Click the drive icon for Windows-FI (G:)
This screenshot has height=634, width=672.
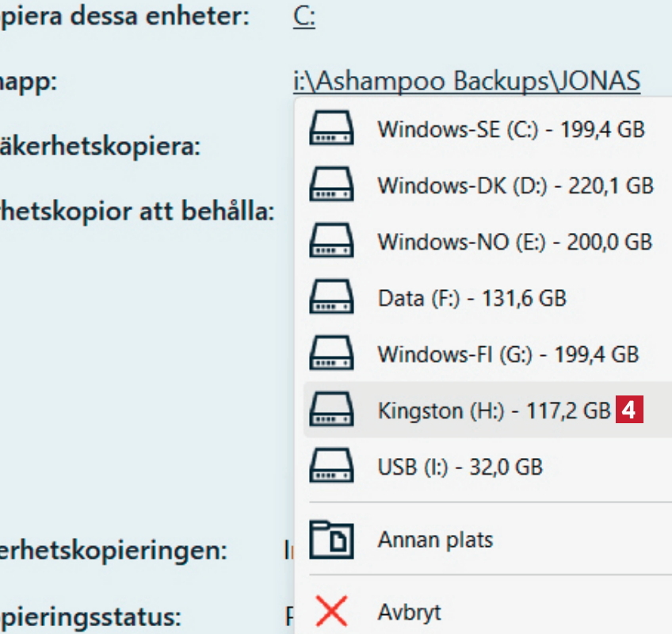tap(331, 353)
